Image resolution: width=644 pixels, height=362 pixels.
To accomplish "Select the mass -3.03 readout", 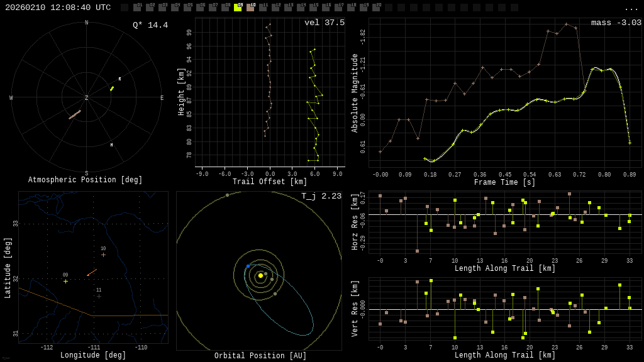I will pyautogui.click(x=616, y=23).
